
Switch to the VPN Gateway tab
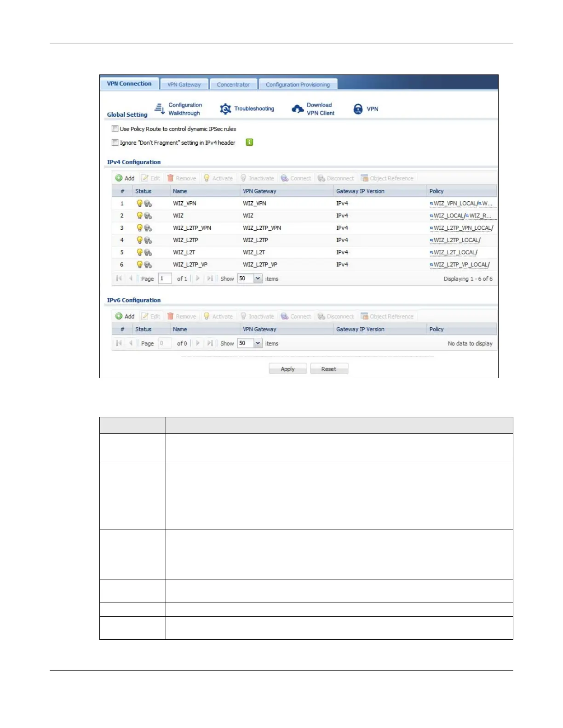pos(184,85)
